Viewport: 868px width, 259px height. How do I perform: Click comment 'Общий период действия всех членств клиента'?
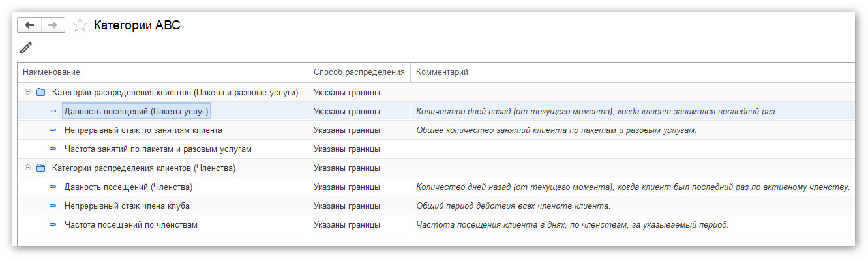click(x=513, y=206)
